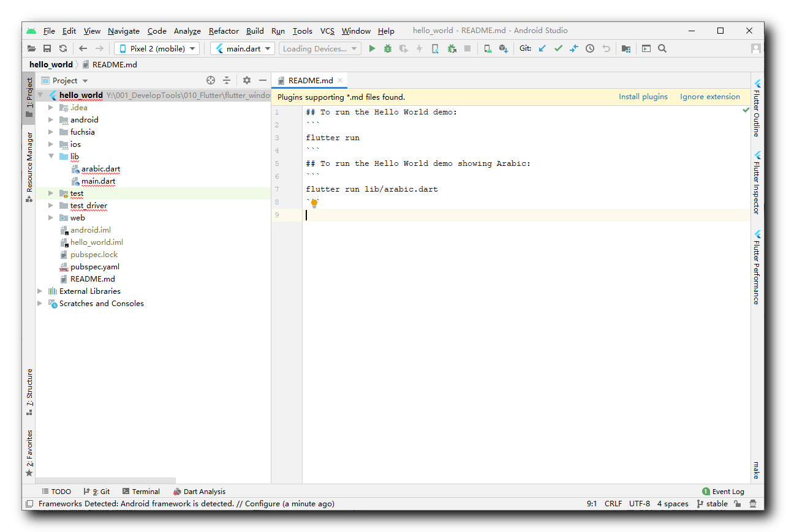Toggle the Flutter Inspector side panel
Image resolution: width=786 pixels, height=532 pixels.
(x=757, y=182)
